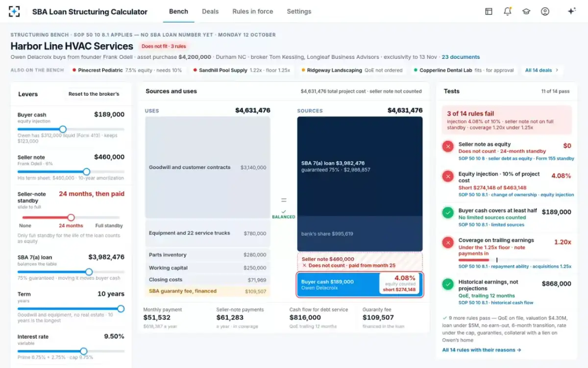
Task: Expand the All 14 deals list
Action: pos(541,70)
